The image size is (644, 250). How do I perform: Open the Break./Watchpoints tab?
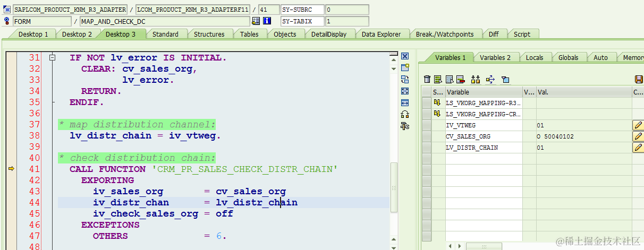coord(445,34)
